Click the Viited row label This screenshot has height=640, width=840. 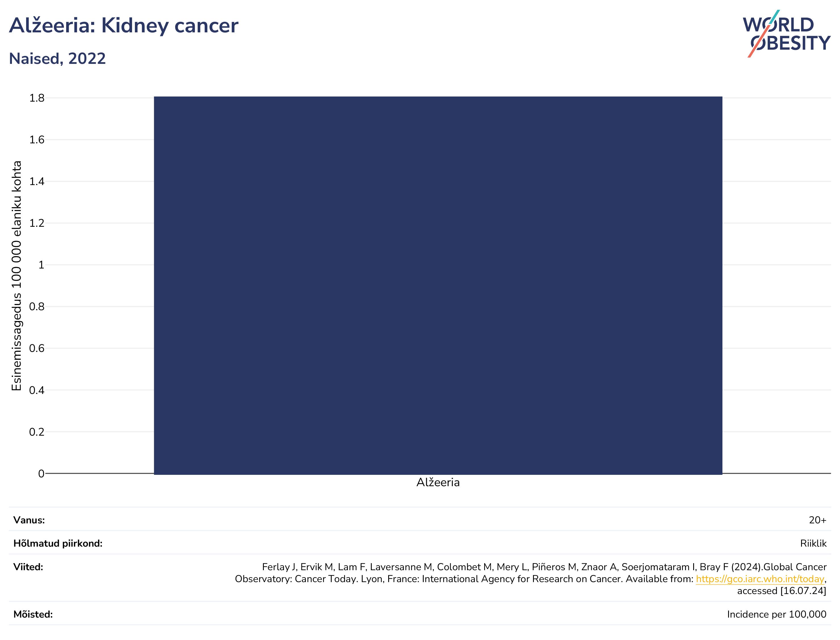pos(28,567)
